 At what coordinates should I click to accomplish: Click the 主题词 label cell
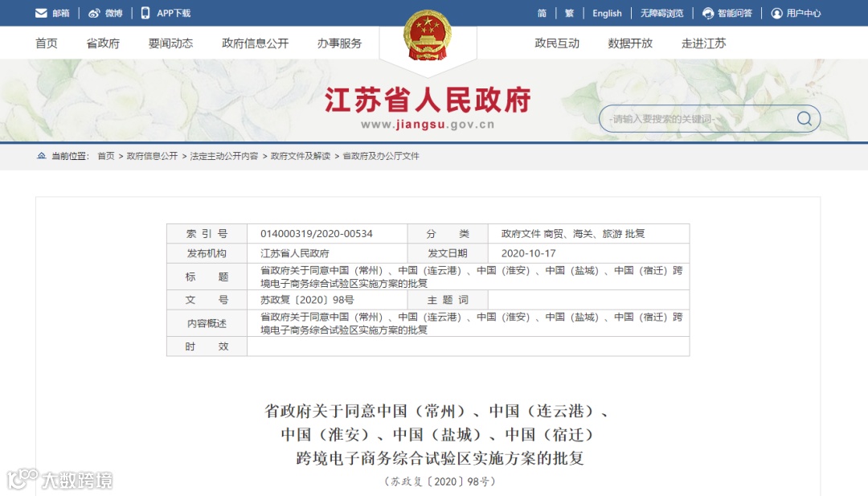448,300
